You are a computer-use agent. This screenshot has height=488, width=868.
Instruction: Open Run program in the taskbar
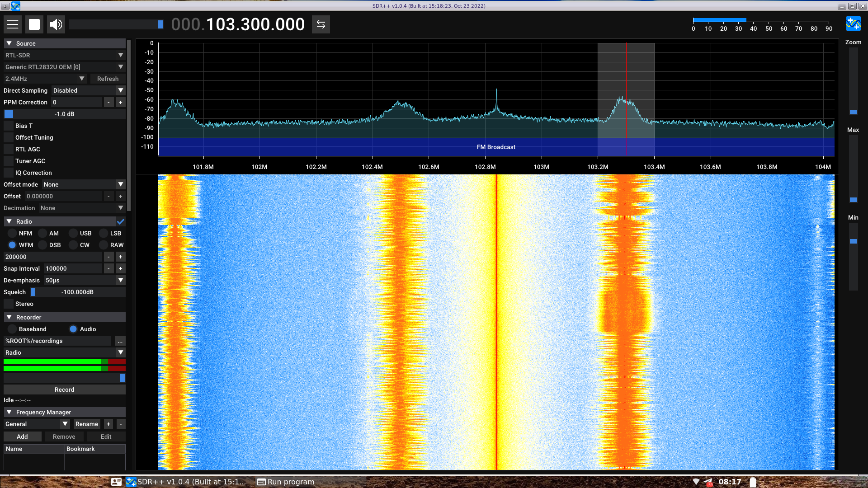pos(286,482)
